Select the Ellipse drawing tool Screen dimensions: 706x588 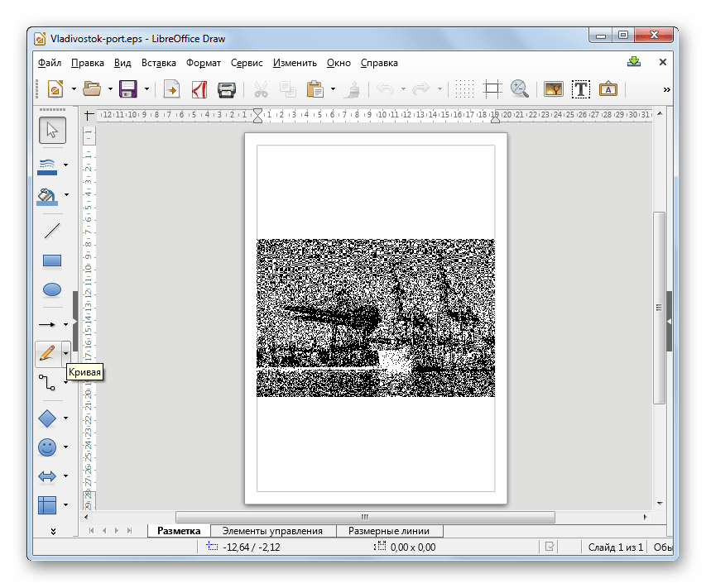pyautogui.click(x=51, y=290)
